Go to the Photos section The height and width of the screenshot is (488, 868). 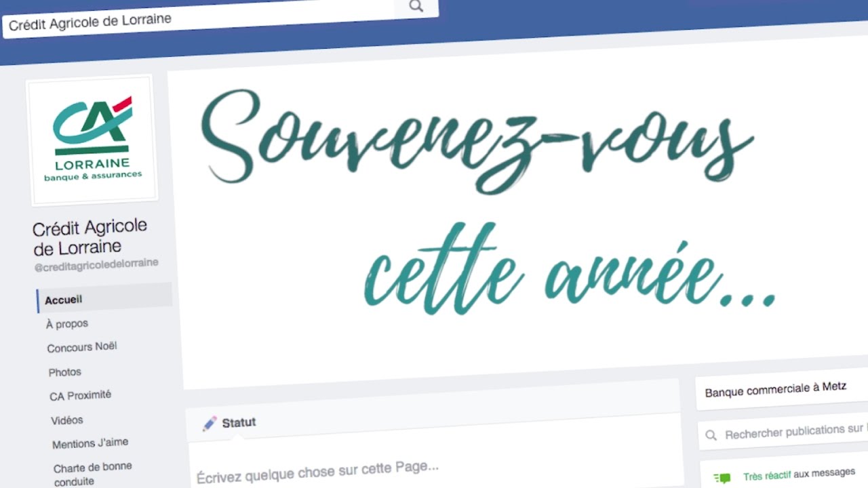coord(65,372)
